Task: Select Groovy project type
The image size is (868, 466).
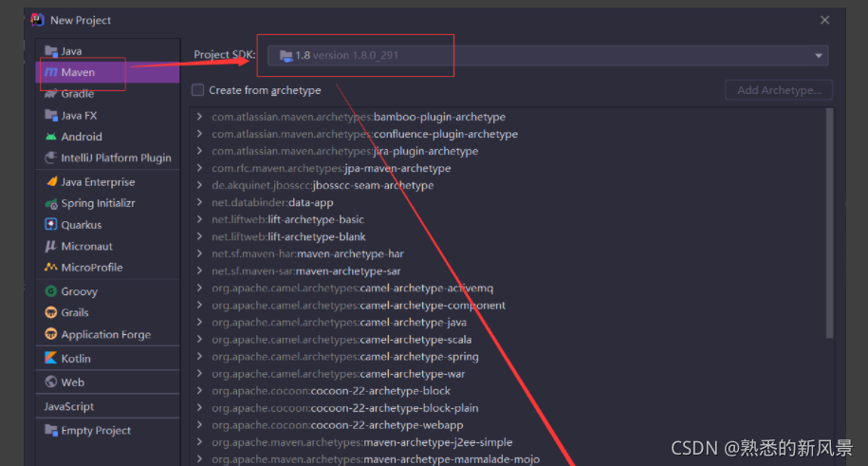Action: [x=107, y=291]
